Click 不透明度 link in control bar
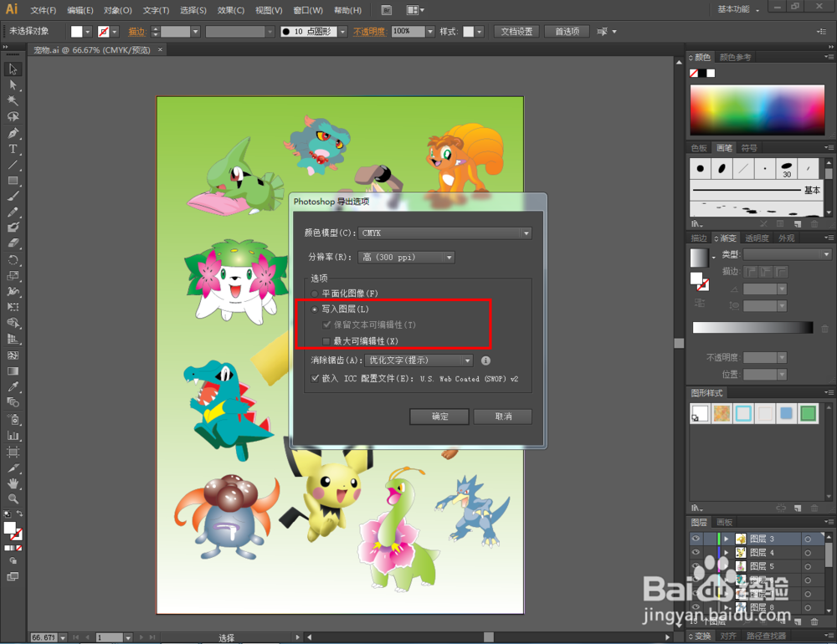 [369, 32]
